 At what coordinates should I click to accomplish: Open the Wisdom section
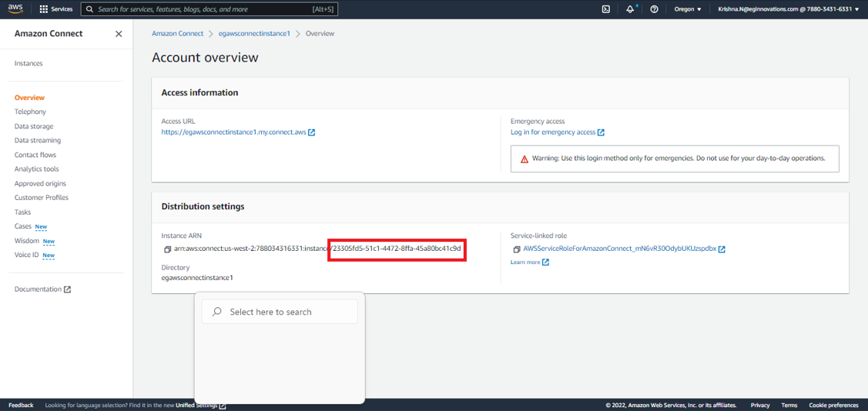27,241
